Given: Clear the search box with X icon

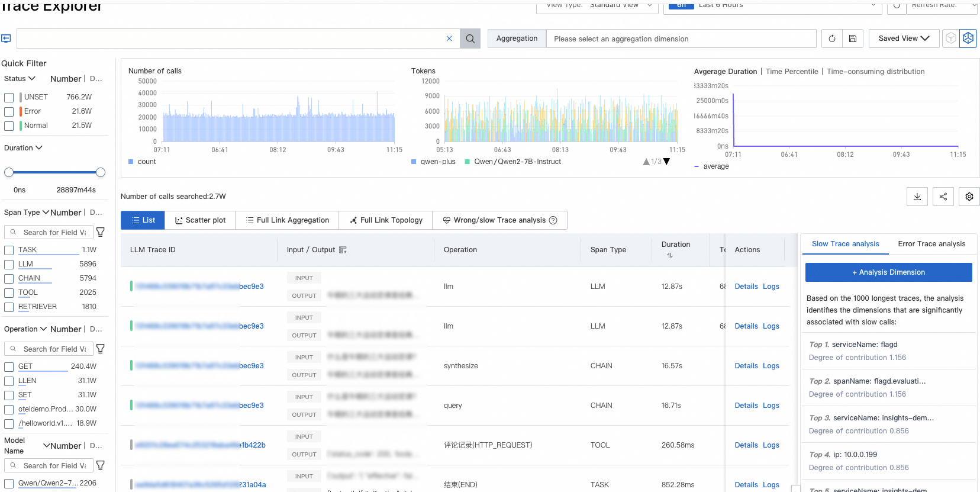Looking at the screenshot, I should click(449, 38).
